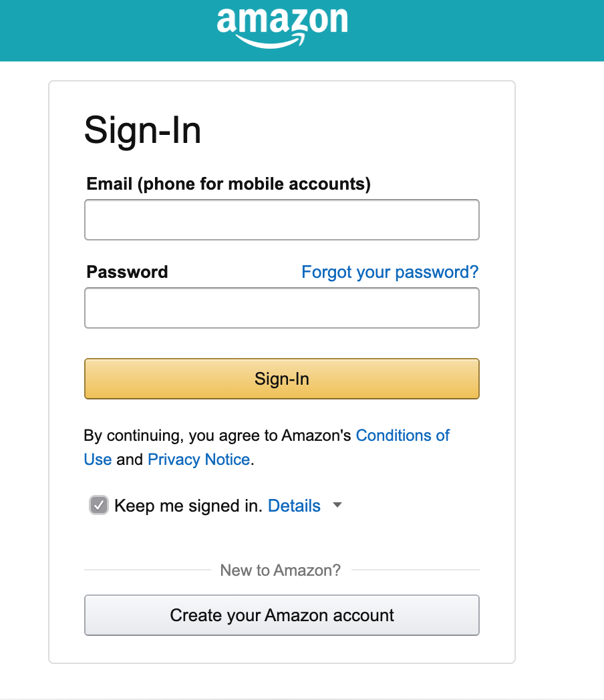Click the Password field label
Image resolution: width=604 pixels, height=700 pixels.
(127, 272)
